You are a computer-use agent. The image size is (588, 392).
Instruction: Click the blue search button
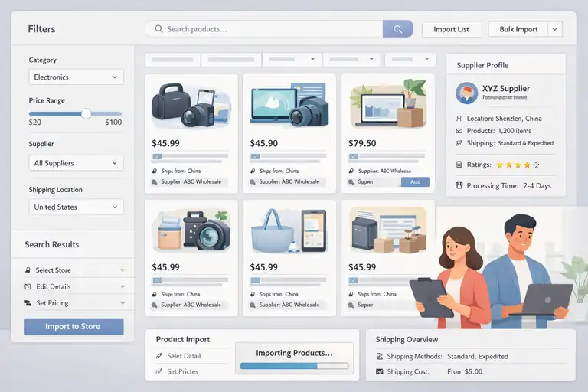[x=398, y=29]
